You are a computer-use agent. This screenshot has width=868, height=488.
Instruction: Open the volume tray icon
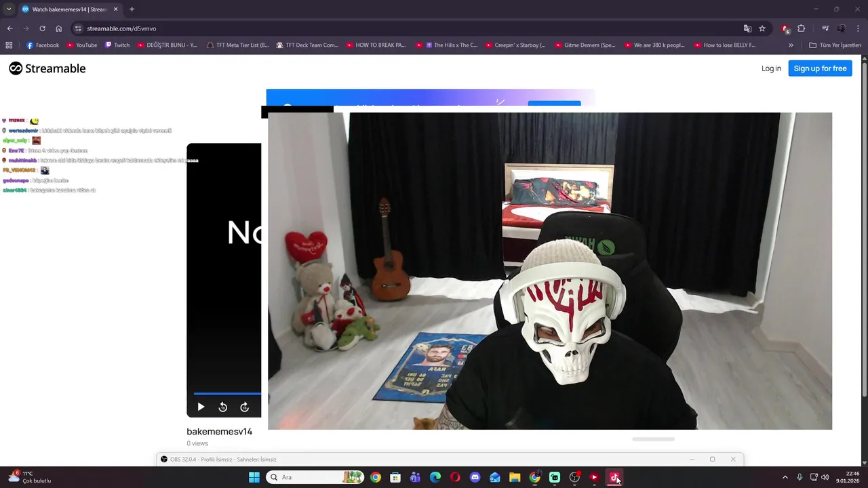[x=825, y=477]
